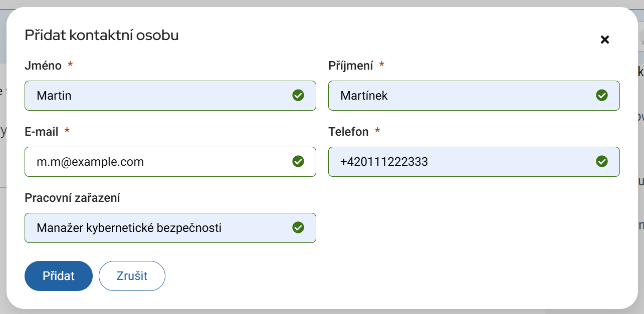
Task: Click the green checkmark in Příjmení field
Action: [602, 95]
